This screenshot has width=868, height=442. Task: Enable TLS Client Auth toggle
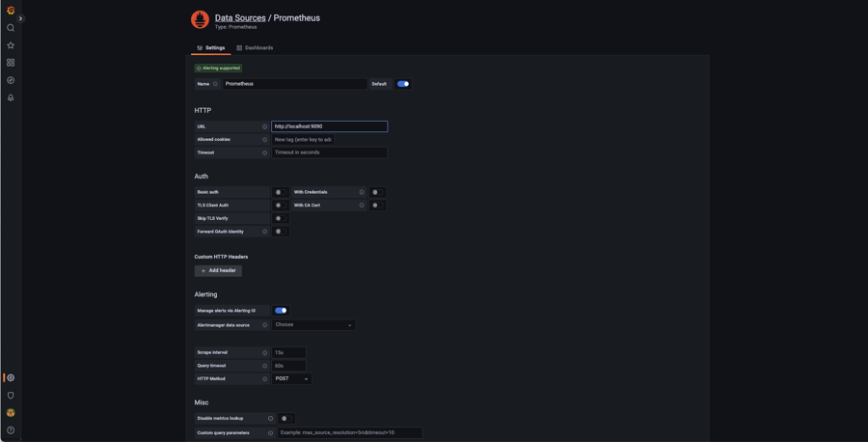[281, 206]
